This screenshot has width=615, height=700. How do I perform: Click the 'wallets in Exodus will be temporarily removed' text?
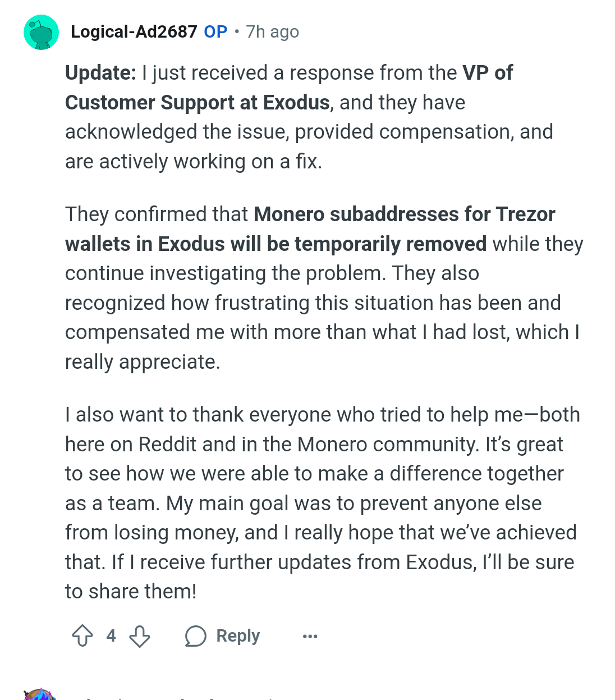pyautogui.click(x=276, y=244)
